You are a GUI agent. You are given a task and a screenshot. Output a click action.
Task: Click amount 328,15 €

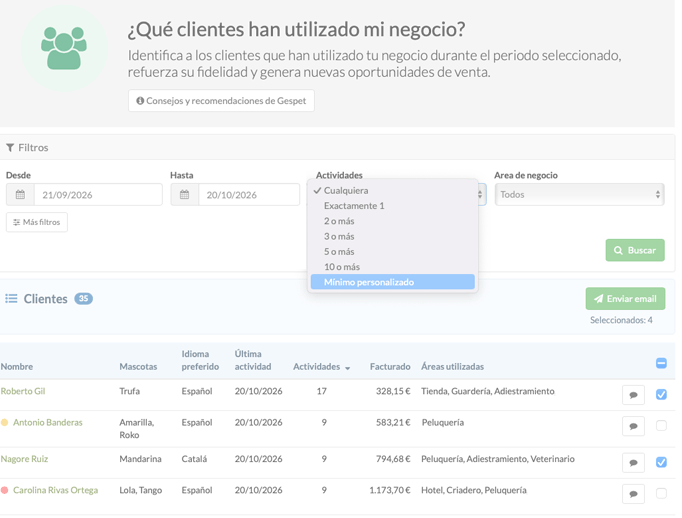[393, 391]
